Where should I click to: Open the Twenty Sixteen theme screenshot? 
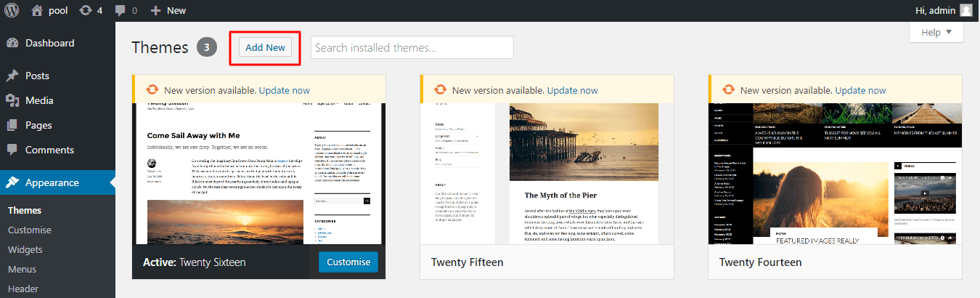[259, 173]
